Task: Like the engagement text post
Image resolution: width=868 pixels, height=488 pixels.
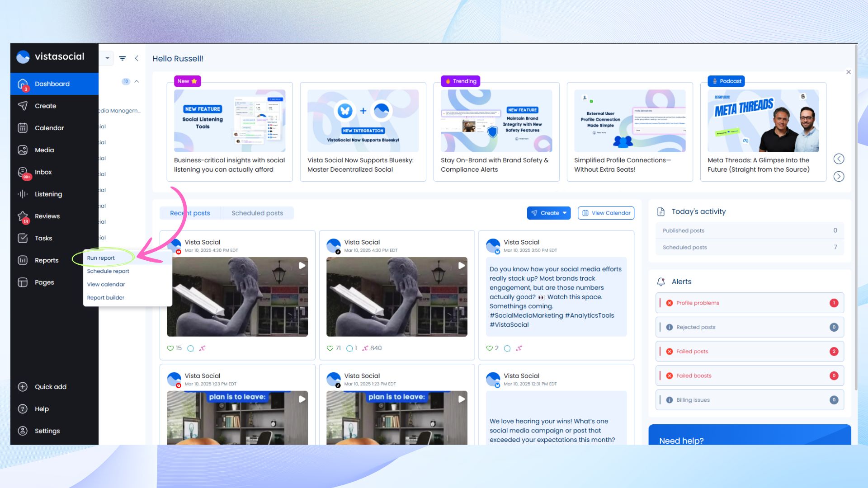Action: (489, 348)
